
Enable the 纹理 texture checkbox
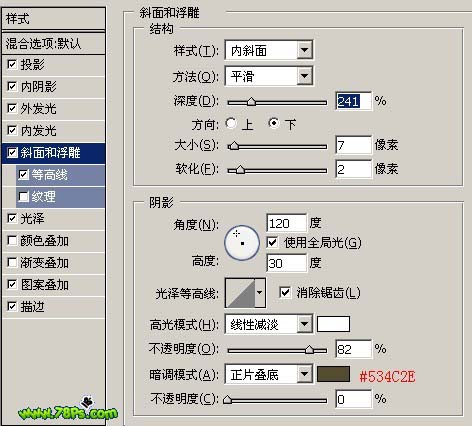coord(24,197)
